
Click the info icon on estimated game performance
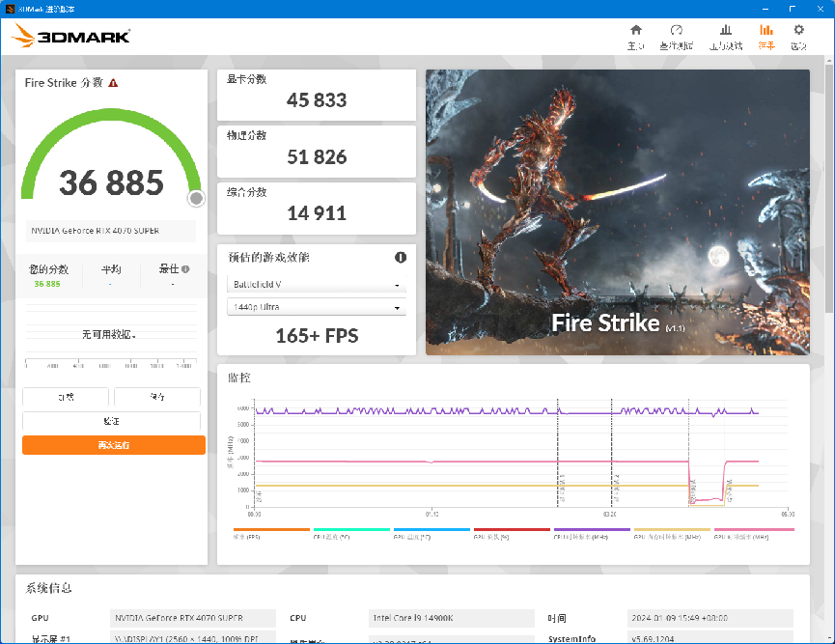(401, 257)
